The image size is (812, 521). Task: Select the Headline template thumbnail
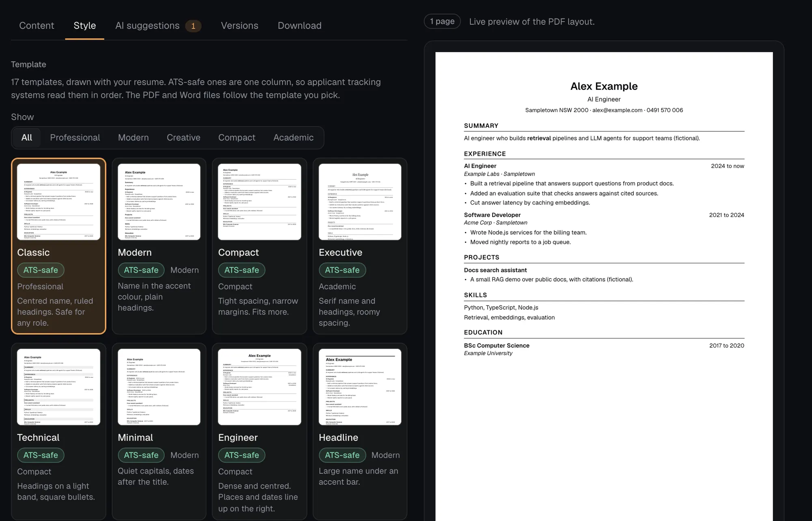pyautogui.click(x=360, y=387)
